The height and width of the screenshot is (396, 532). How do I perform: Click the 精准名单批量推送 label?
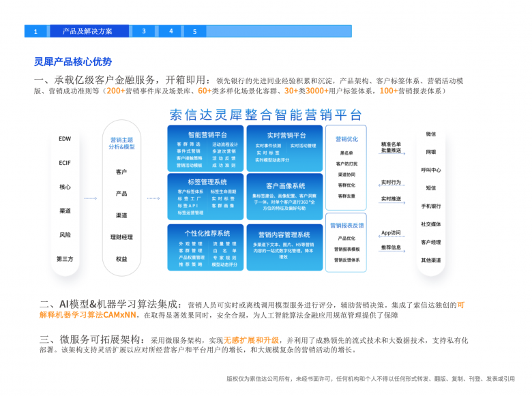click(x=391, y=147)
